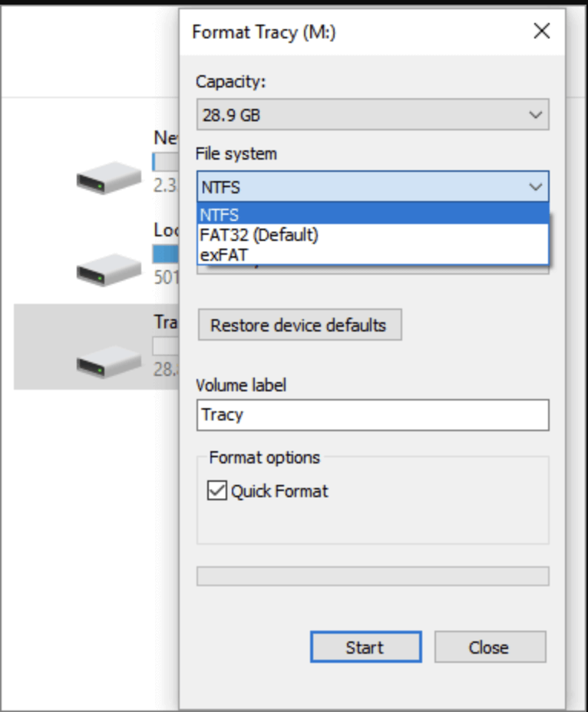The width and height of the screenshot is (588, 712).
Task: Click the blue usage bar of middle drive
Action: pyautogui.click(x=165, y=254)
